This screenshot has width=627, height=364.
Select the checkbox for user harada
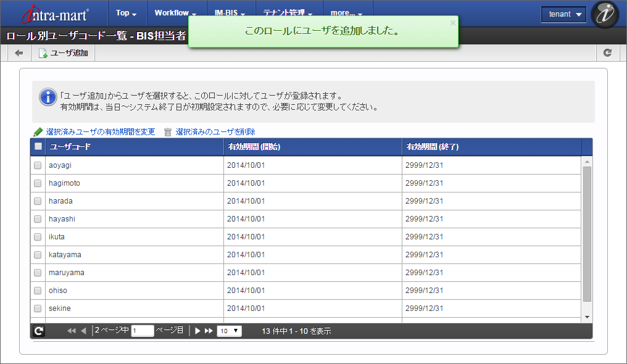38,201
